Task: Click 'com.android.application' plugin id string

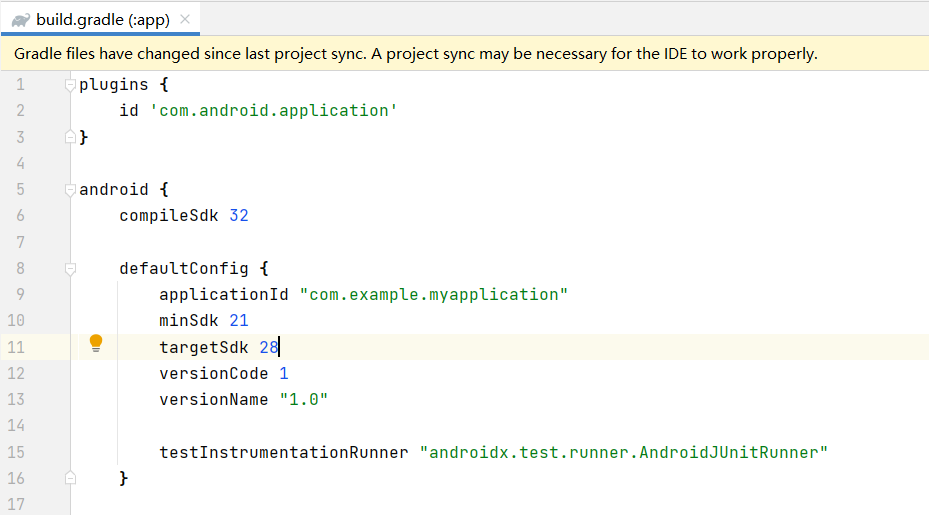Action: pyautogui.click(x=274, y=111)
